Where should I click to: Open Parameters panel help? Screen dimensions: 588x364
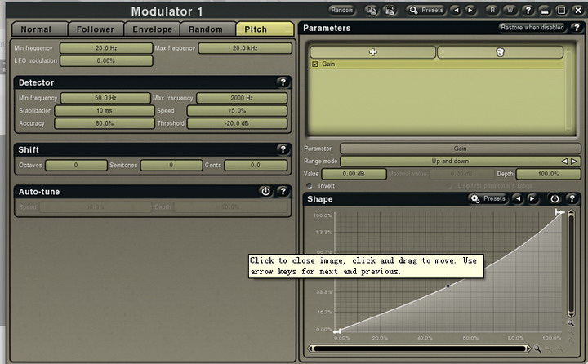(576, 28)
